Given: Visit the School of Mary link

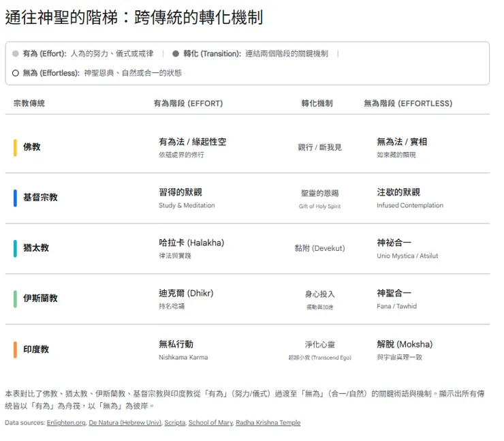Looking at the screenshot, I should (x=210, y=423).
